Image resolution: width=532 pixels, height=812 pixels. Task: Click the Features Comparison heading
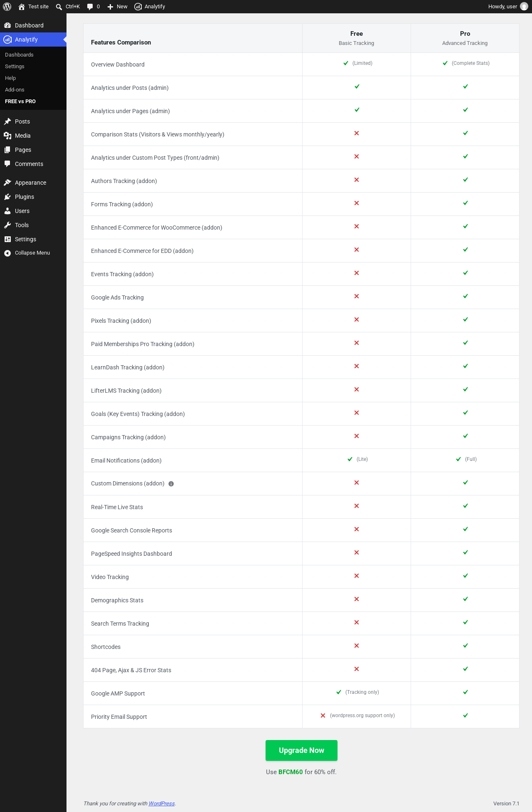[x=121, y=42]
